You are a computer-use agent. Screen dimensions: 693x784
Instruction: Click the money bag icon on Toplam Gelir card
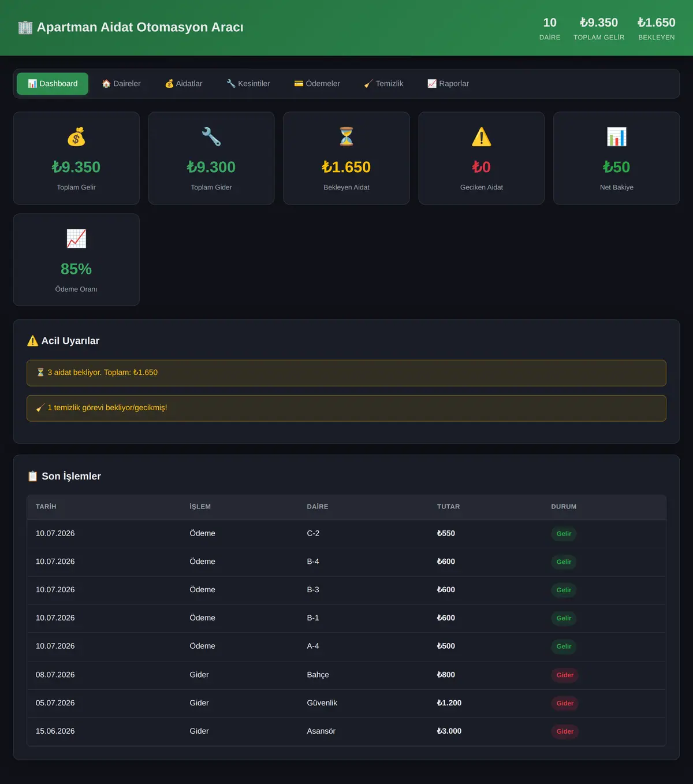point(76,137)
